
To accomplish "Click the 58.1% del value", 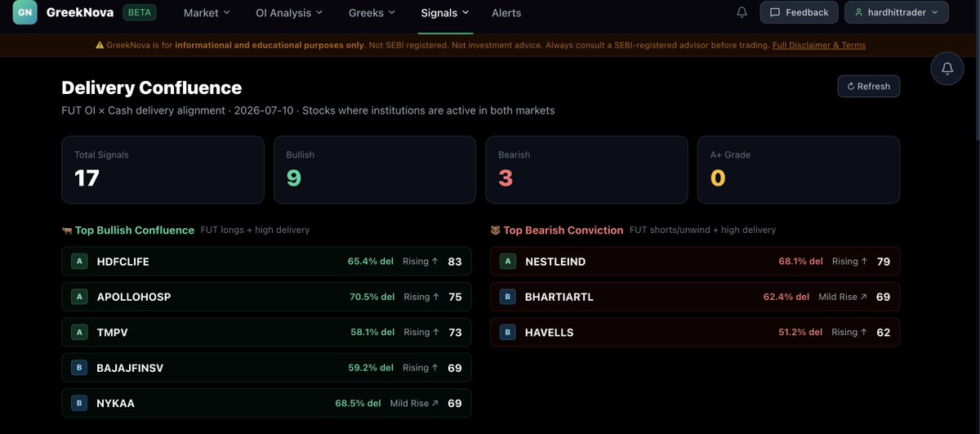I will (x=372, y=332).
